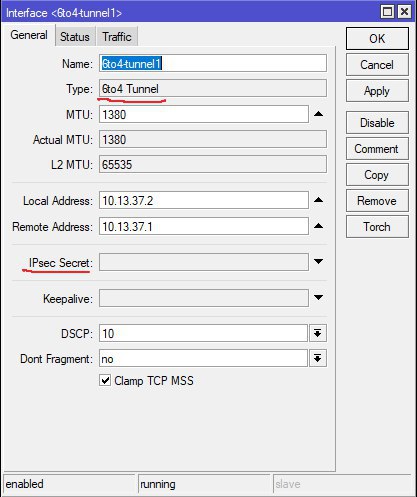Click the Dont Fragment value field
The image size is (417, 497).
click(203, 358)
